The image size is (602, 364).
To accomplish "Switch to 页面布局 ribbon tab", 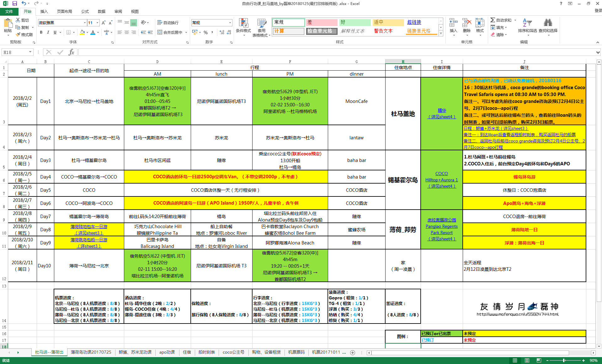I will click(64, 11).
